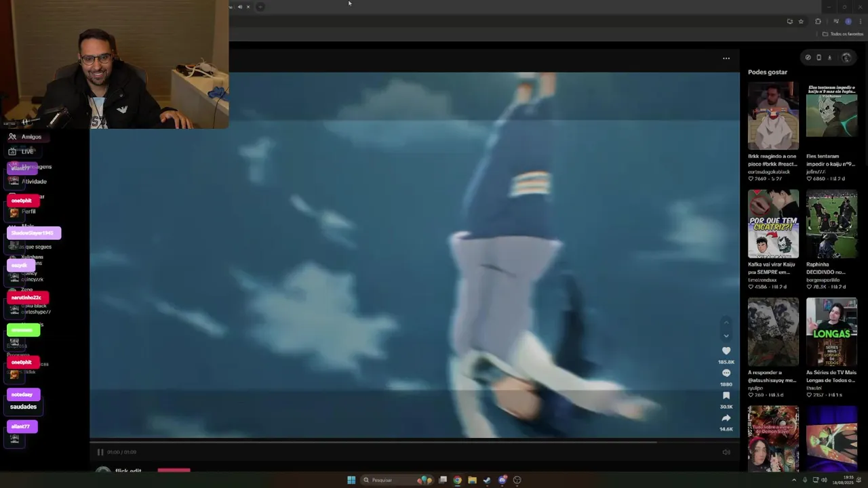Open 'Eles tentaram impedir o kaiju' thumbnail
The image size is (868, 488).
tap(831, 116)
